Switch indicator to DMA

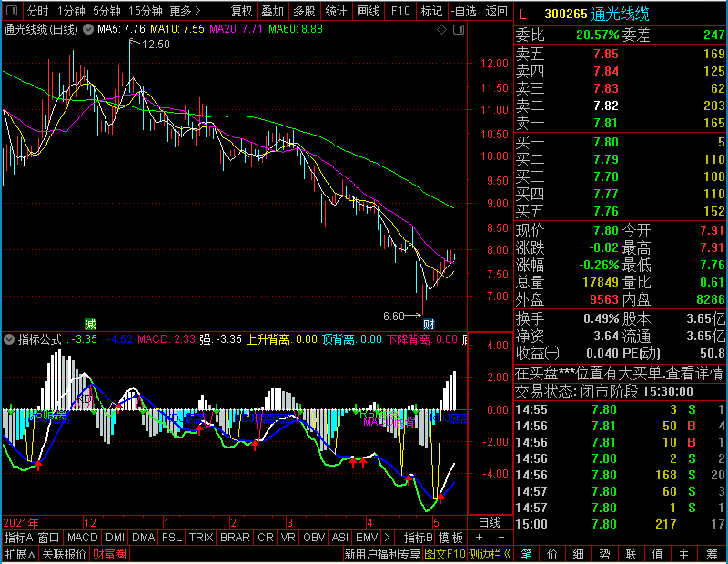click(x=144, y=538)
